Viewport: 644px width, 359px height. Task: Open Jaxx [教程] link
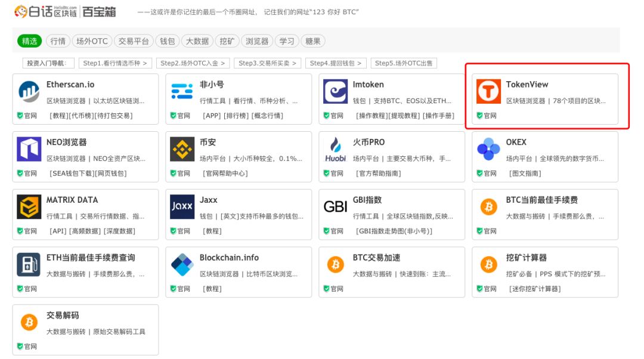pos(212,231)
